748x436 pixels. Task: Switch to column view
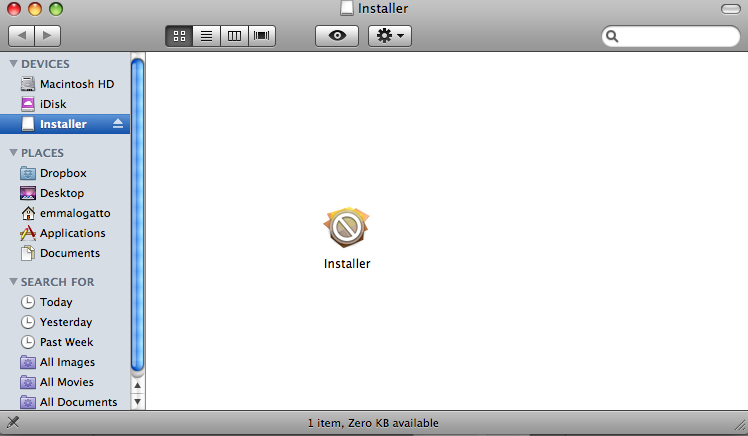point(234,36)
